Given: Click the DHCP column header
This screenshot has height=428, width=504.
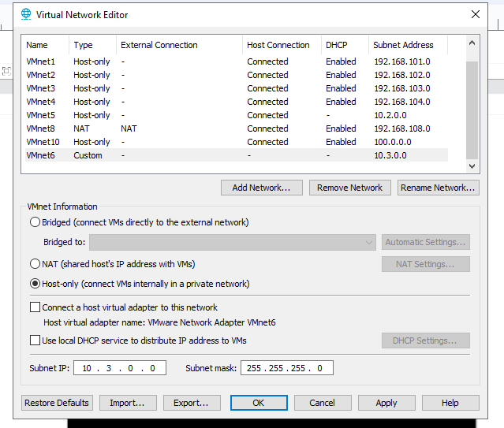Looking at the screenshot, I should (x=345, y=45).
